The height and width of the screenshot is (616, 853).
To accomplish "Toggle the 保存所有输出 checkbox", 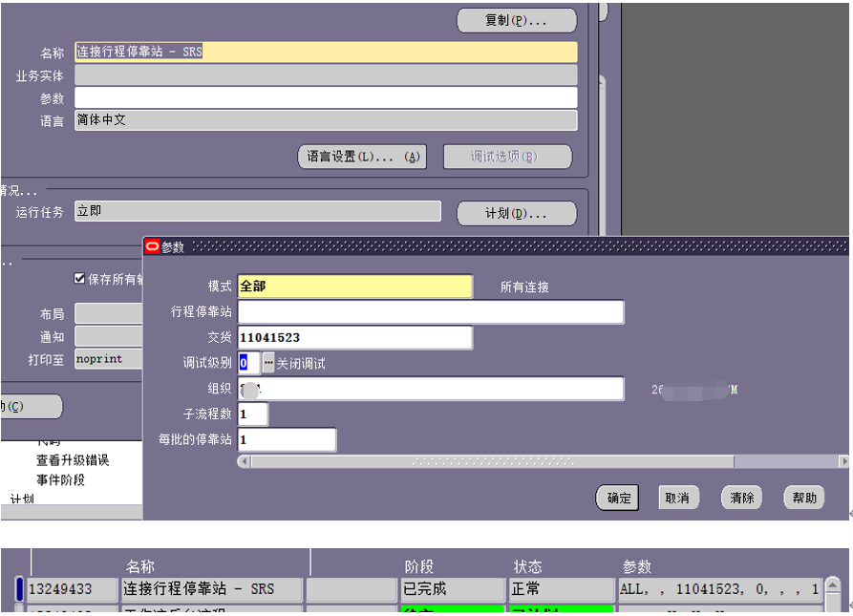I will (79, 279).
